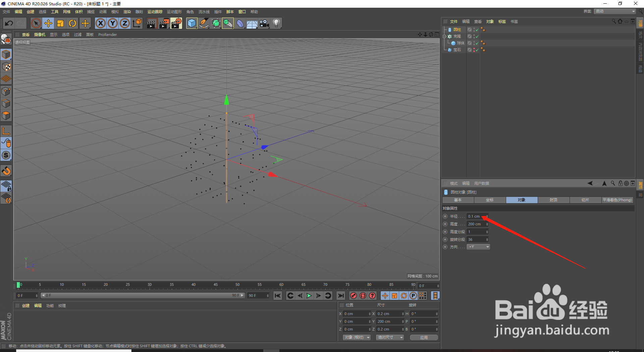Open the 方向 direction dropdown showing +Y

(x=478, y=247)
